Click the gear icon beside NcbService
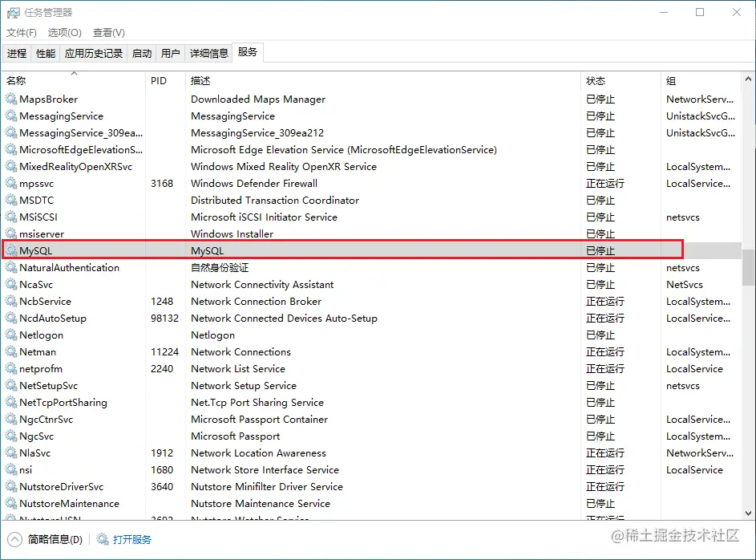The width and height of the screenshot is (756, 560). 11,301
